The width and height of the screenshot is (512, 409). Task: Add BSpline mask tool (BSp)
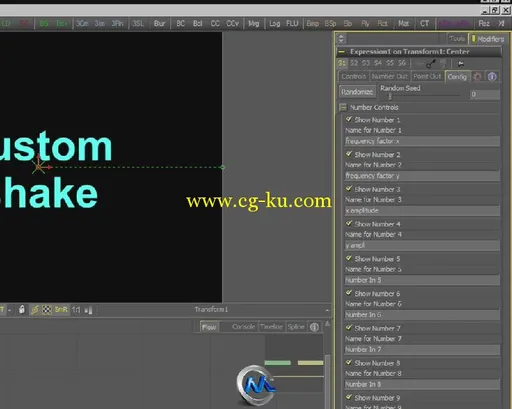click(330, 24)
